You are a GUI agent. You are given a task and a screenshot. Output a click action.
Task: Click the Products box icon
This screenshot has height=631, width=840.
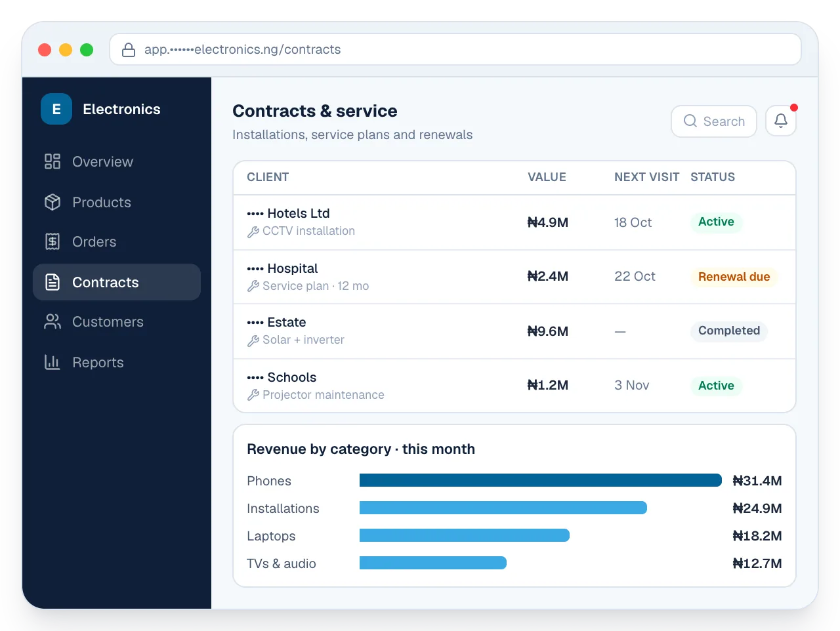point(52,202)
